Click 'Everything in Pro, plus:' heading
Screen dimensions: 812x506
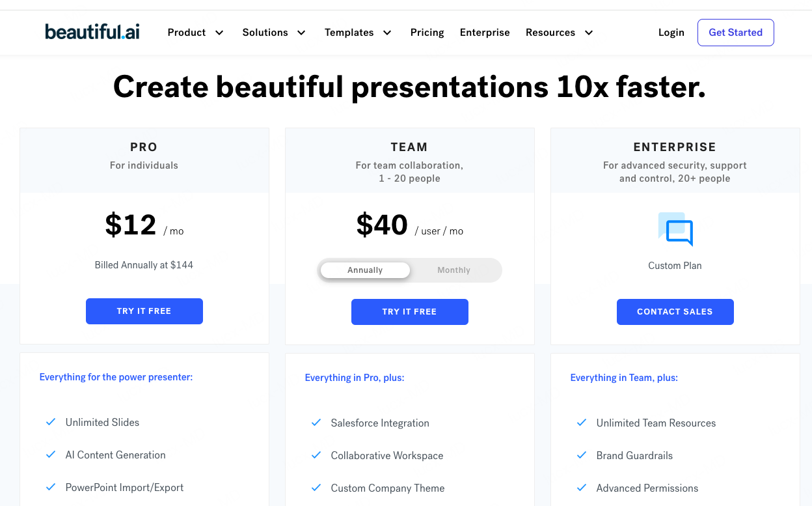(355, 378)
